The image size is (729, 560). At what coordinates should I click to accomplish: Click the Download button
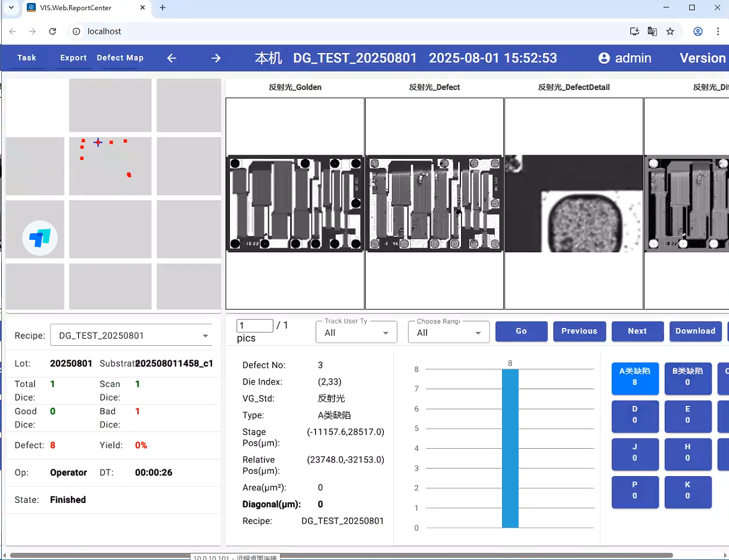[695, 331]
